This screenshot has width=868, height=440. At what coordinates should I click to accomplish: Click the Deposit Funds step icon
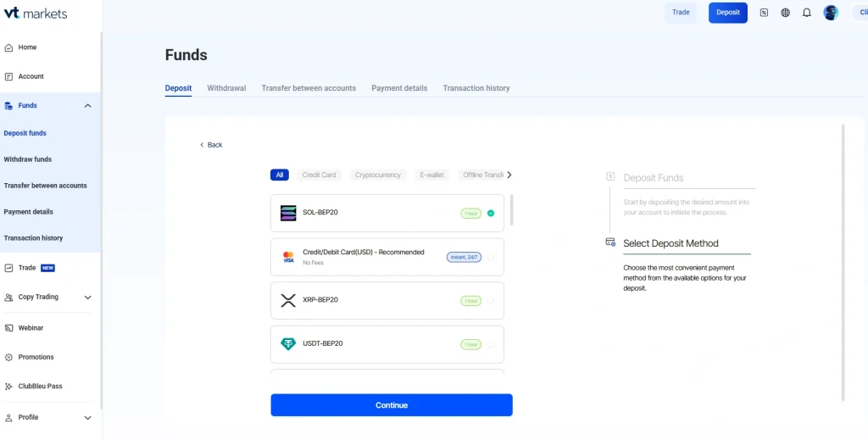coord(610,176)
